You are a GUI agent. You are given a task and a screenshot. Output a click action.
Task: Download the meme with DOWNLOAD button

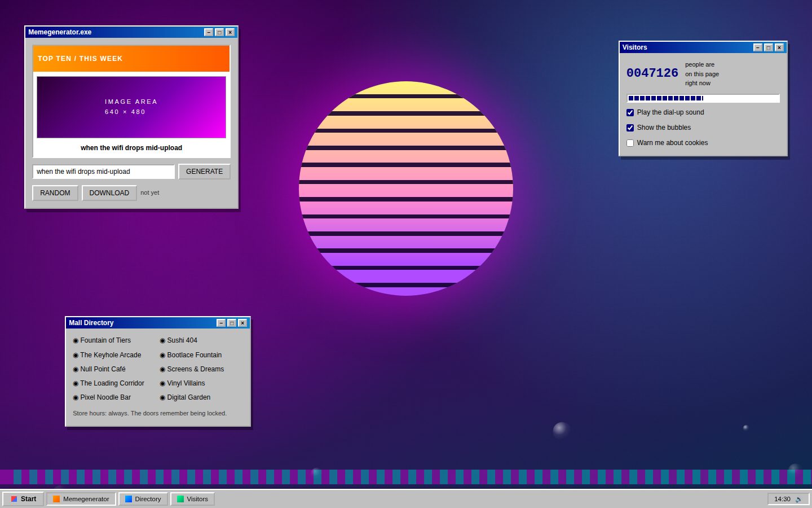pyautogui.click(x=109, y=193)
